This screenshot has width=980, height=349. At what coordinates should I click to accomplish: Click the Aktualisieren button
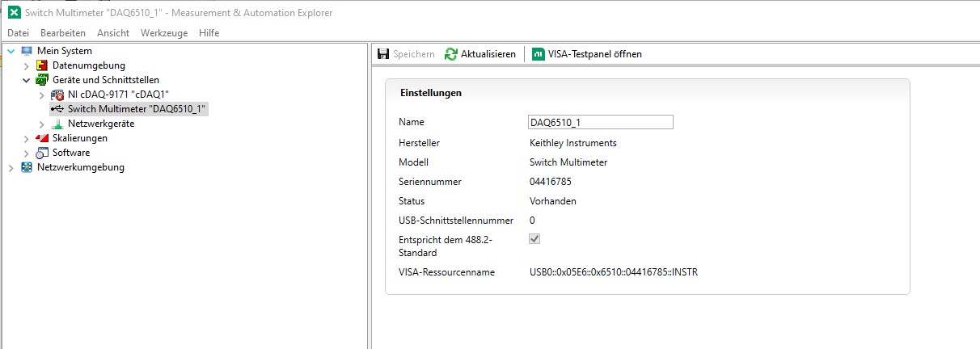click(x=479, y=54)
